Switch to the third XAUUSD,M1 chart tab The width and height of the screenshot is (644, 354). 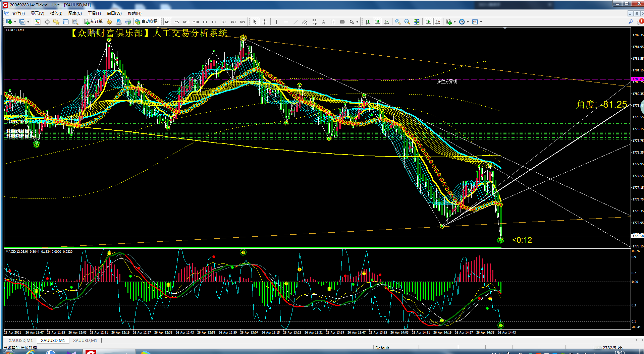tap(85, 340)
